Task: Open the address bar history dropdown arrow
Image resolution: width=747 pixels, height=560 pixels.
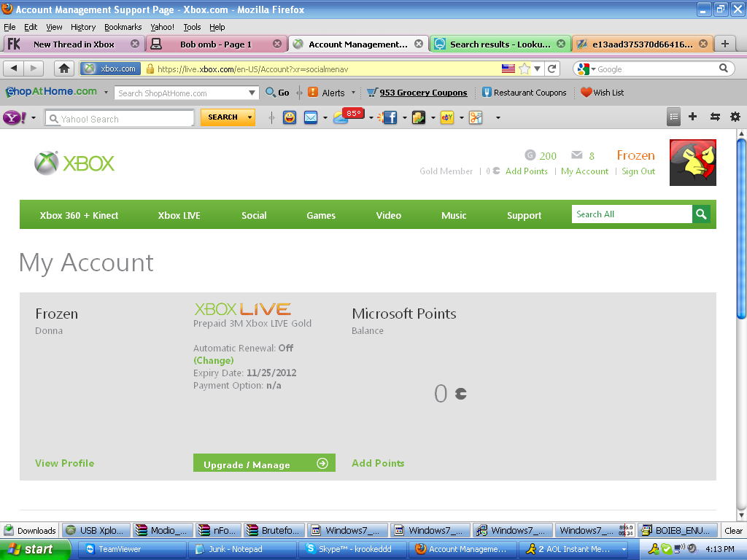Action: [x=538, y=69]
